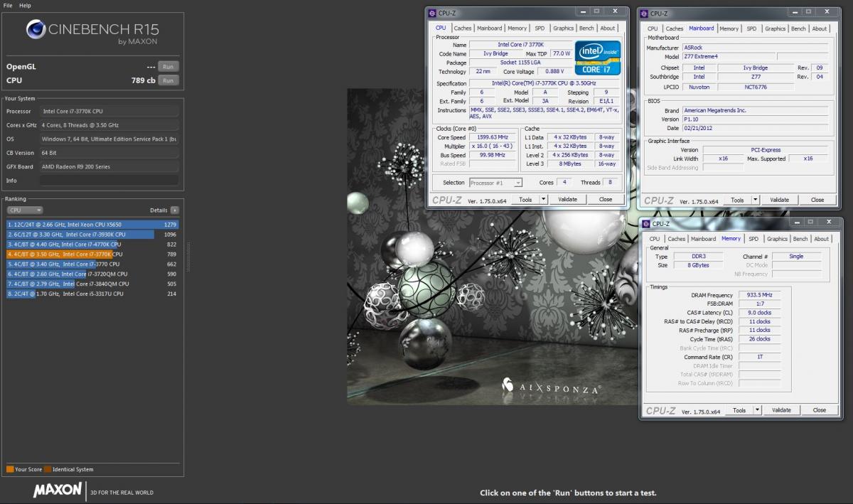Screen dimensions: 853x504
Task: Click the title-bar icon of the CPU-Z Motherboard window
Action: click(644, 14)
